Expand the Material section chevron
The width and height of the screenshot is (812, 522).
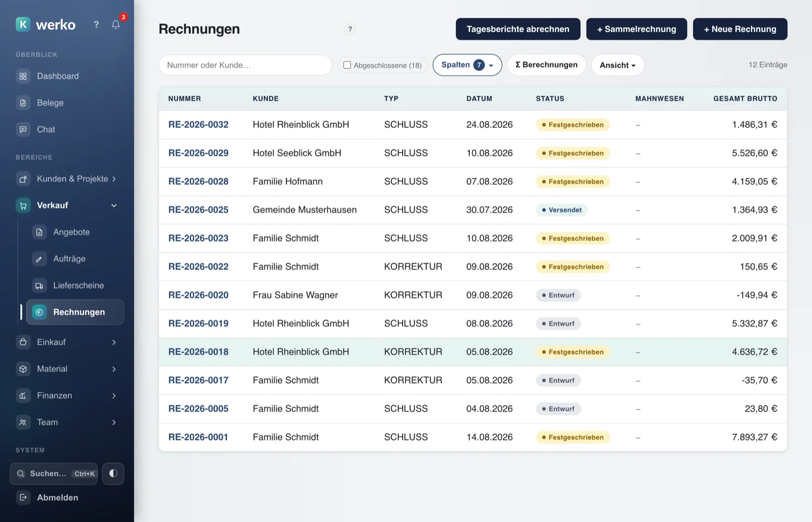point(114,369)
